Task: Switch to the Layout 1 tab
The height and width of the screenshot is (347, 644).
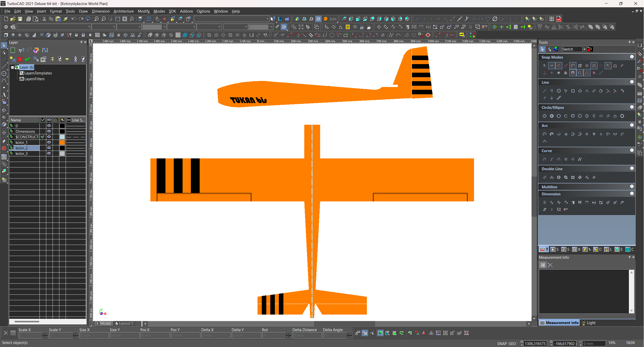Action: 125,323
